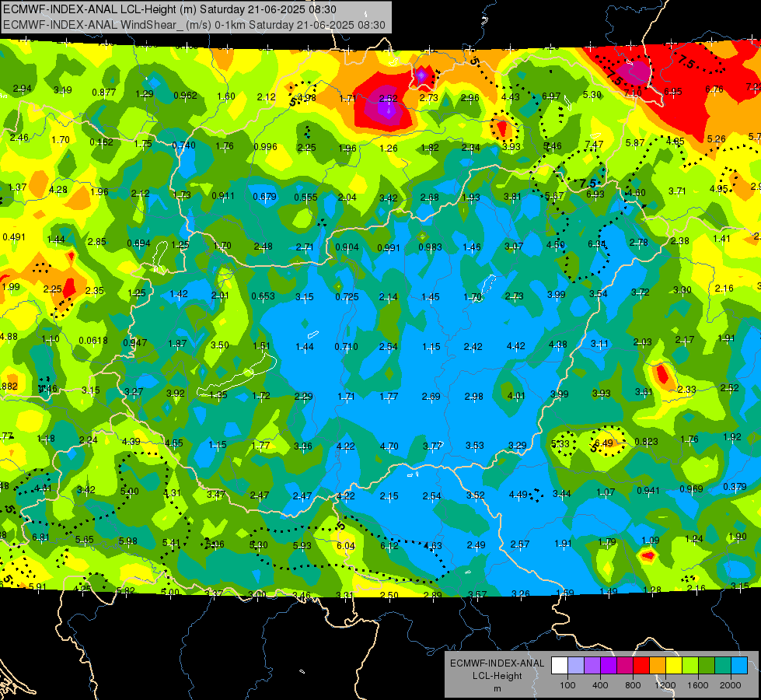Click the wind shear value 6.04
The height and width of the screenshot is (700, 761).
[x=346, y=546]
